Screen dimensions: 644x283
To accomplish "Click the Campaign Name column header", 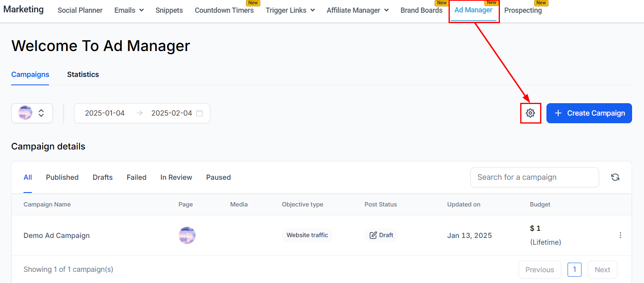I will pos(47,204).
